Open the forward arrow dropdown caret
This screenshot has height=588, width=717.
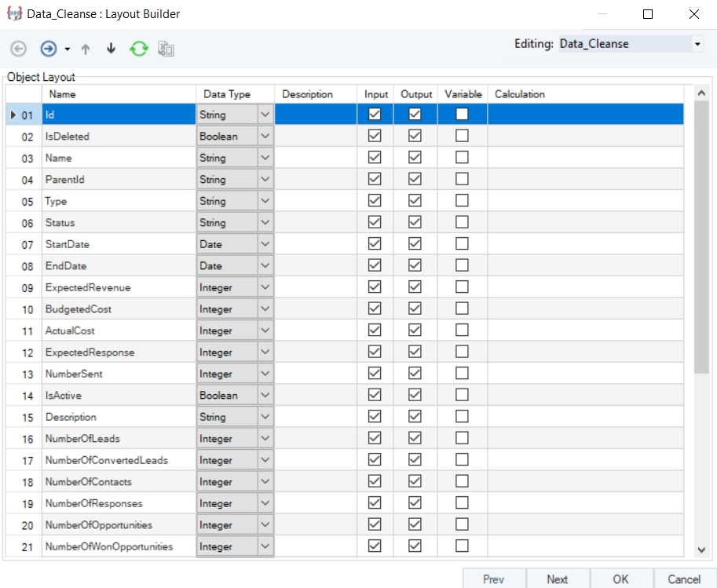pos(67,49)
